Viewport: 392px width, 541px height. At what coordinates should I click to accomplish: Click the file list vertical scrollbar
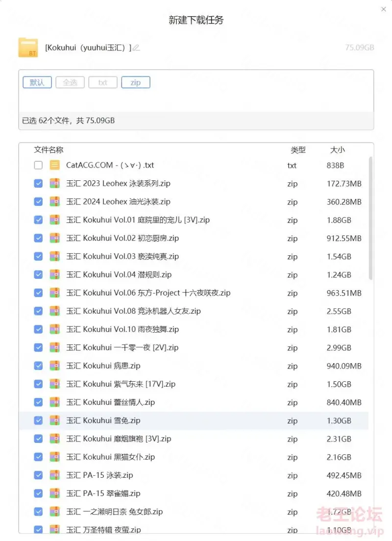click(x=370, y=218)
